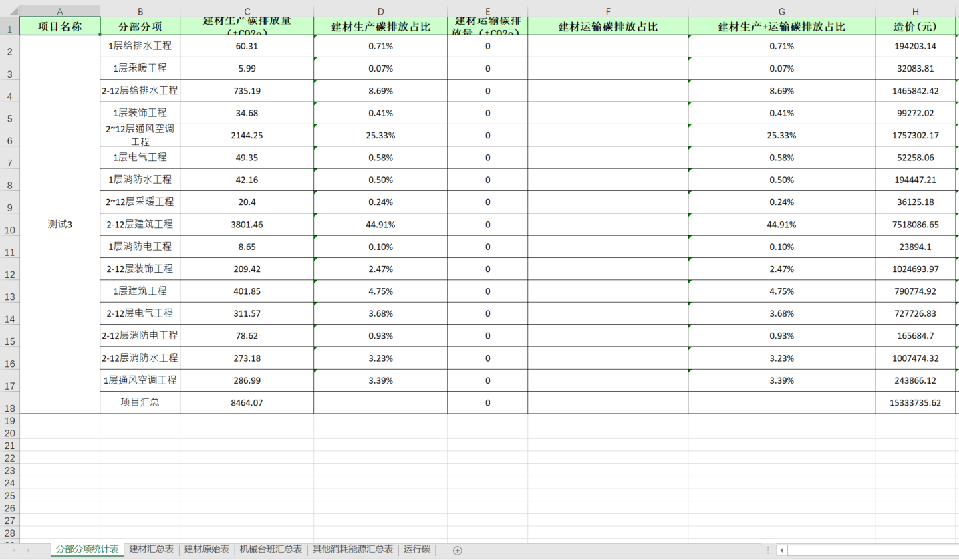Screen dimensions: 959x560
Task: Click the horizontal scrollbar track
Action: point(869,550)
